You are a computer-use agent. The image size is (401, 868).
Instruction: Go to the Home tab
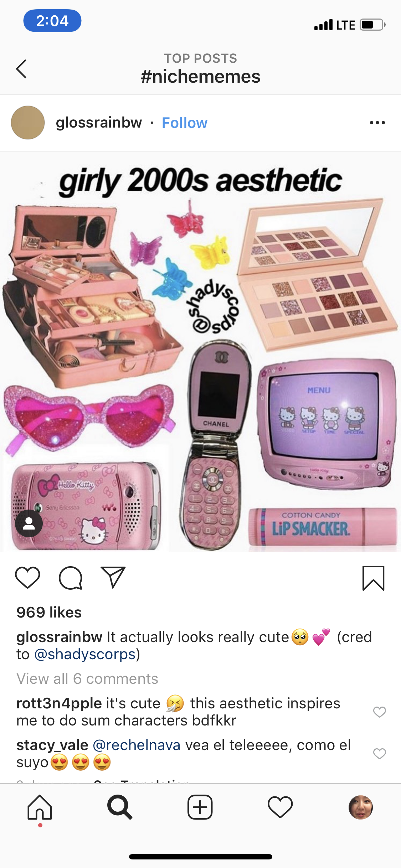(x=40, y=807)
